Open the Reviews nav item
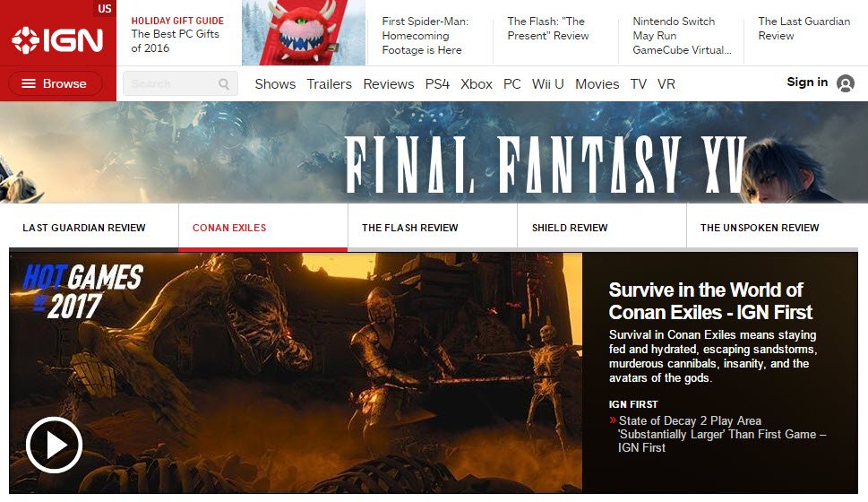This screenshot has width=868, height=502. [x=389, y=84]
